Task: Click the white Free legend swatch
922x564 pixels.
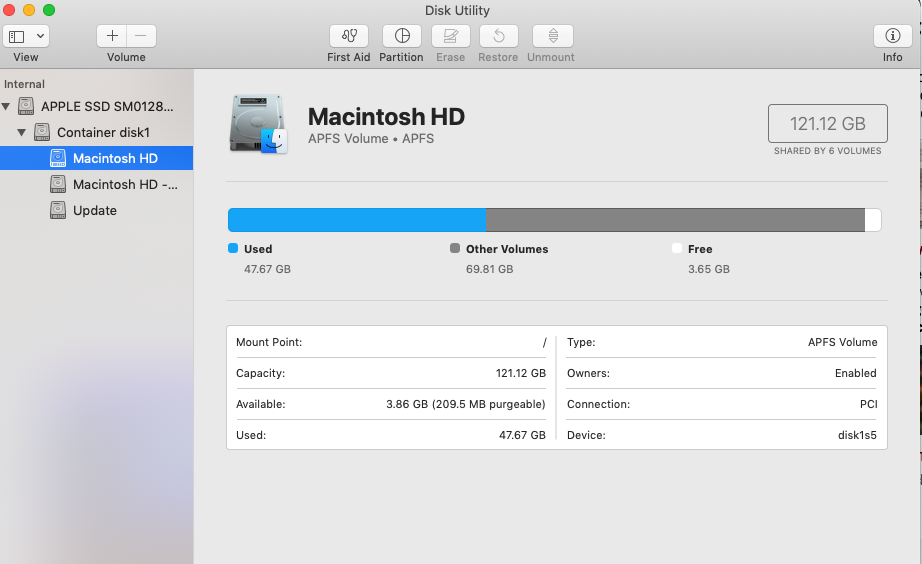Action: coord(677,248)
